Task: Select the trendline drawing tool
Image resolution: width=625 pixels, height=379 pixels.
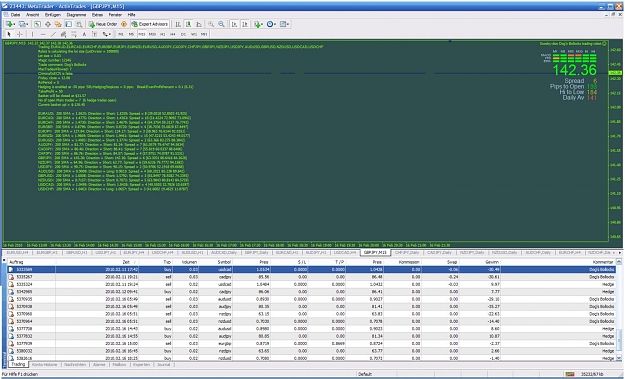Action: pyautogui.click(x=53, y=34)
